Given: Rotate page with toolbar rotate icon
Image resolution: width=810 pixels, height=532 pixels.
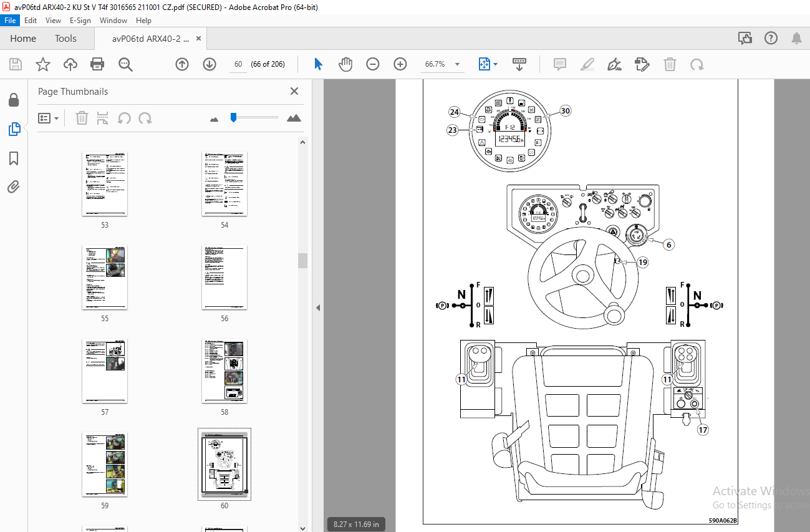Looking at the screenshot, I should 697,64.
